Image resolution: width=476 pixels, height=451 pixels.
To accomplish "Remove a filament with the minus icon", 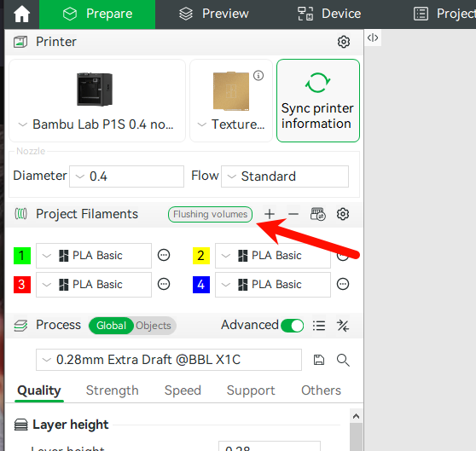I will (293, 214).
